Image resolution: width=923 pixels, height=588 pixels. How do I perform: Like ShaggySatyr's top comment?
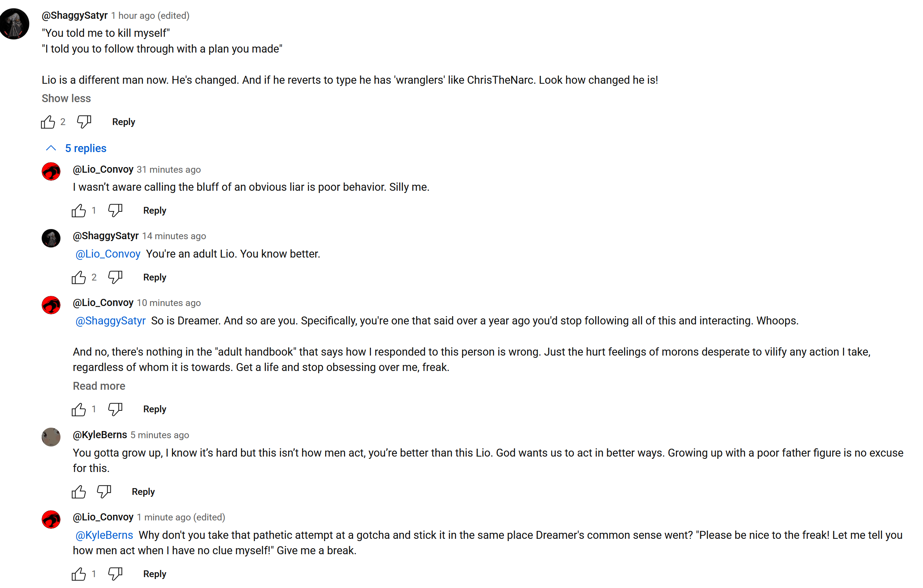[x=48, y=122]
